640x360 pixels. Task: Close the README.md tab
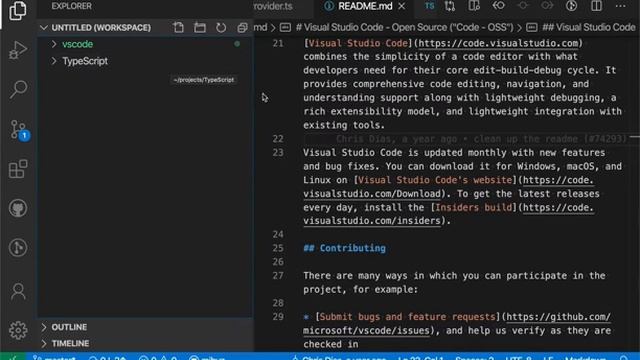click(x=402, y=6)
